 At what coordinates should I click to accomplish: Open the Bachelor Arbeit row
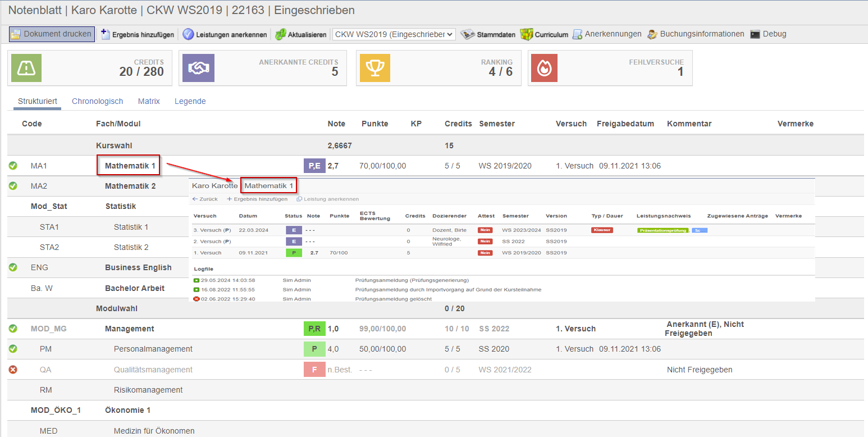pyautogui.click(x=135, y=288)
